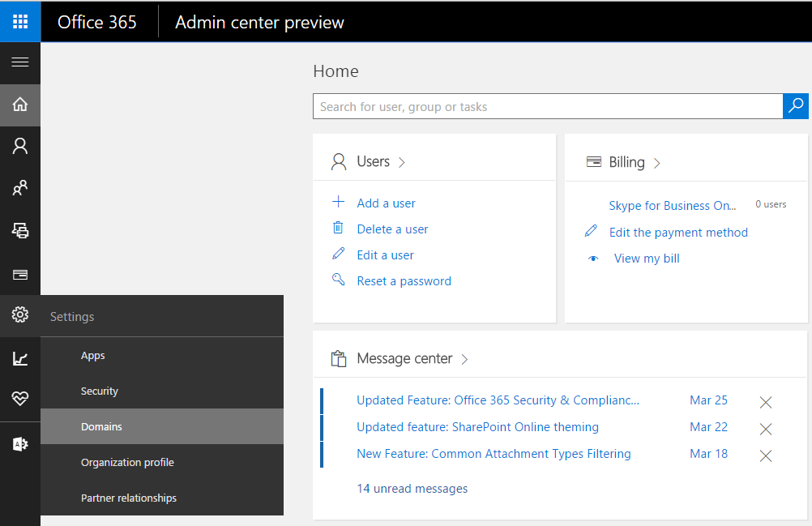Screen dimensions: 812x526
Task: Open New Feature: Common Attachment Types Filtering
Action: click(494, 454)
